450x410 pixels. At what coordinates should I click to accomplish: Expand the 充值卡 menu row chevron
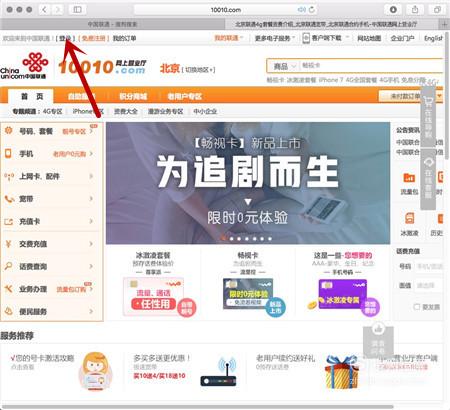(91, 221)
